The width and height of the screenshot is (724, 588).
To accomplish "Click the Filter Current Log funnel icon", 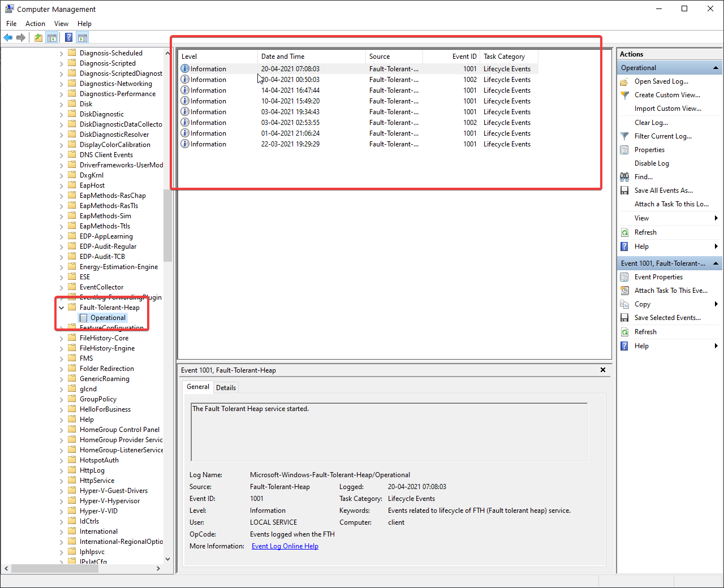I will [624, 136].
